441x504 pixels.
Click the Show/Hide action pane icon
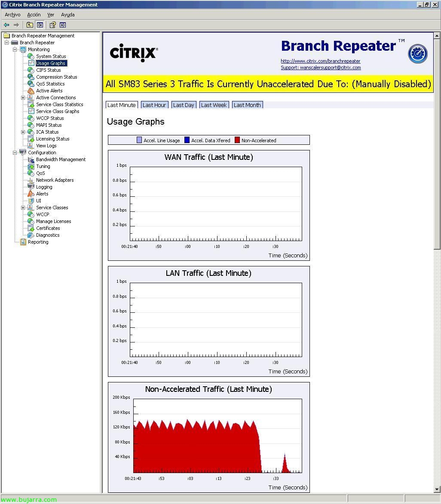pos(63,25)
